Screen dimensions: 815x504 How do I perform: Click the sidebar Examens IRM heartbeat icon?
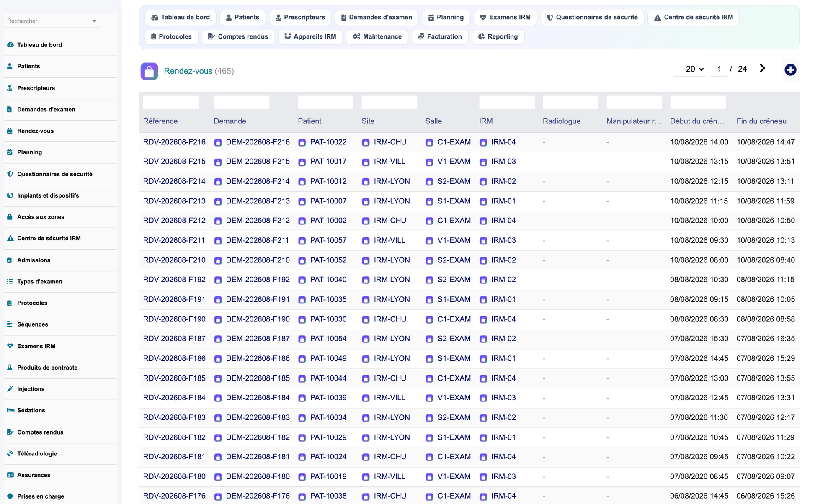tap(10, 346)
